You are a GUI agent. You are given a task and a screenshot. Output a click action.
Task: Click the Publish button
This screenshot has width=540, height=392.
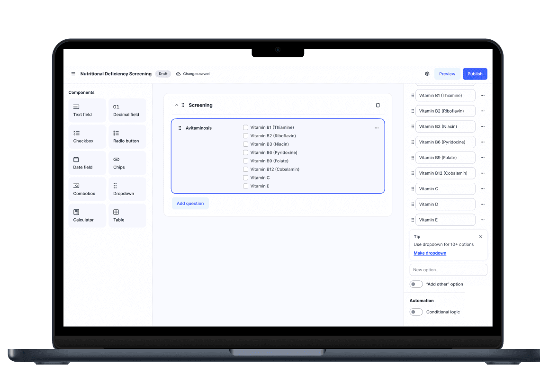click(x=475, y=74)
